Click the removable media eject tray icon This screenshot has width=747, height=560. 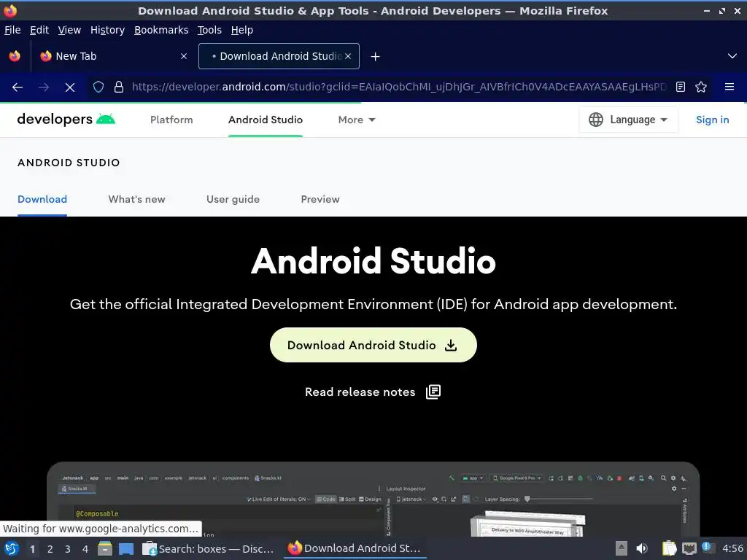pos(622,548)
